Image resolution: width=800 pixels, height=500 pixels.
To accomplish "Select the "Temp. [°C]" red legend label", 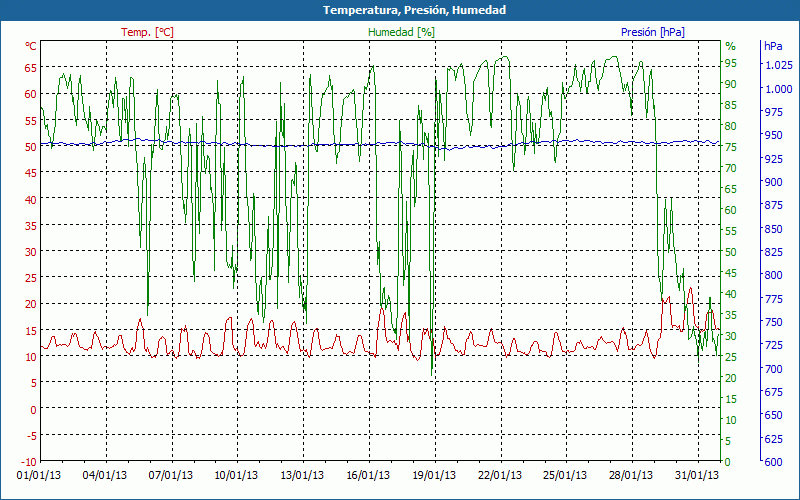I will pyautogui.click(x=147, y=32).
